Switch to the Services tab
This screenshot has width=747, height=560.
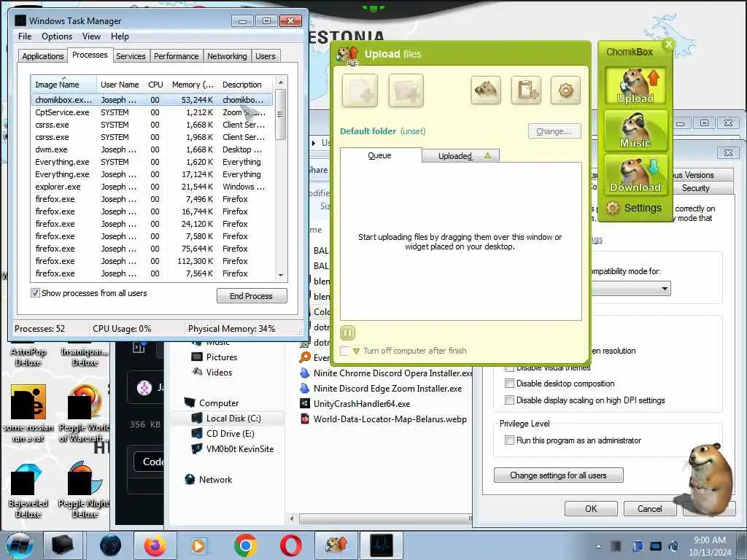(131, 56)
